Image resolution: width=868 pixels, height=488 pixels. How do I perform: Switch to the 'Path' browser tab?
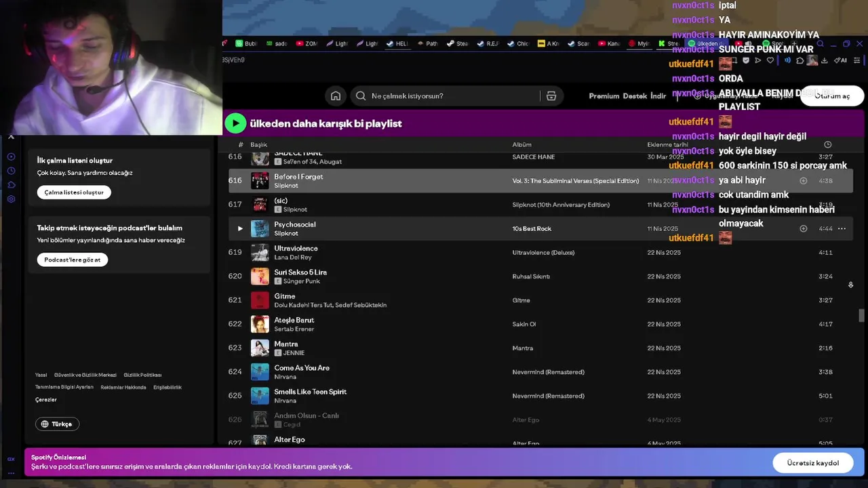[427, 43]
